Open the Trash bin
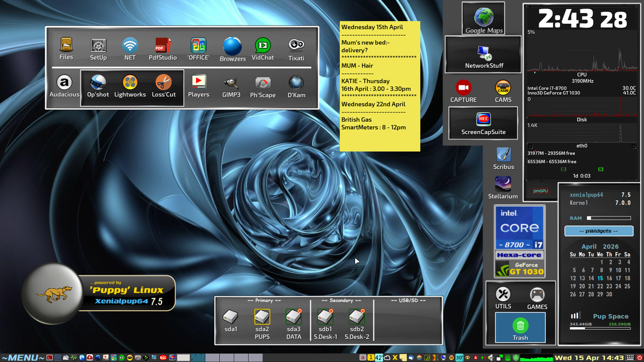The image size is (644, 362). point(520,327)
